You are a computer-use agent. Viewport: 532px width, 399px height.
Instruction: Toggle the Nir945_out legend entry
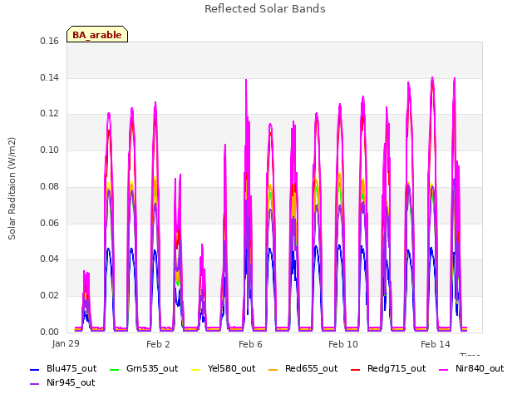(63, 382)
